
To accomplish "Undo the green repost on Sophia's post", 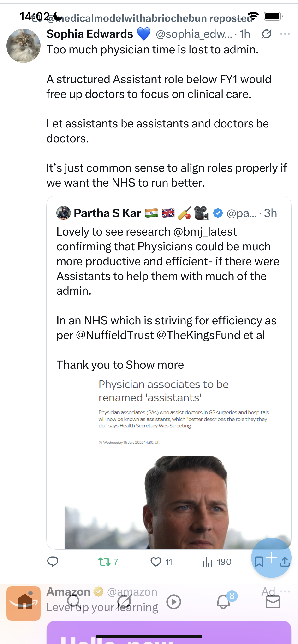I will [x=104, y=562].
